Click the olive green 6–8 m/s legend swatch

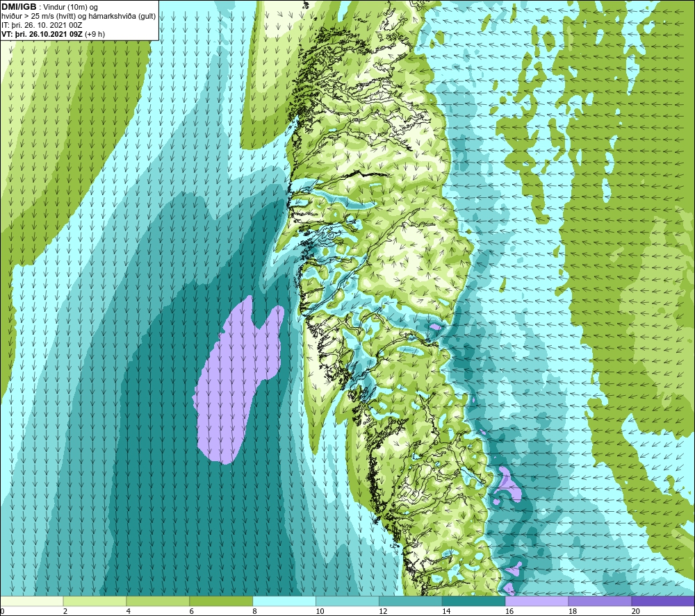pos(221,601)
